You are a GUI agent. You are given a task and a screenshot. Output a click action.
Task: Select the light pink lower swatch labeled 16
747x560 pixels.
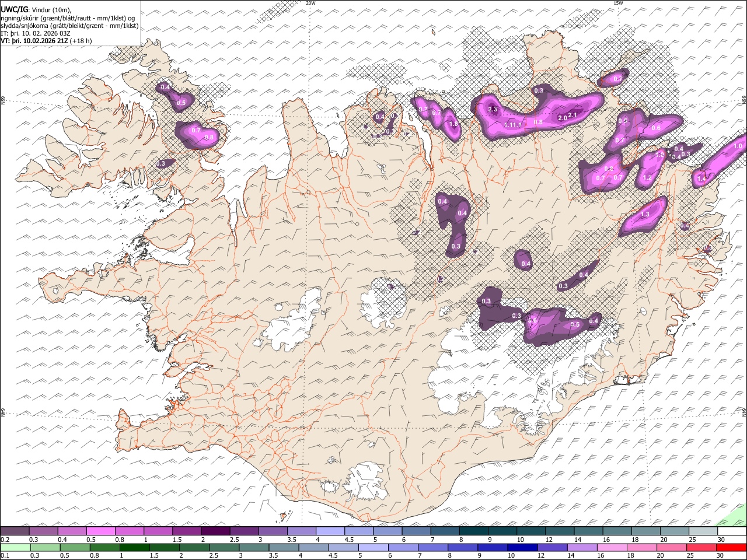(612, 547)
